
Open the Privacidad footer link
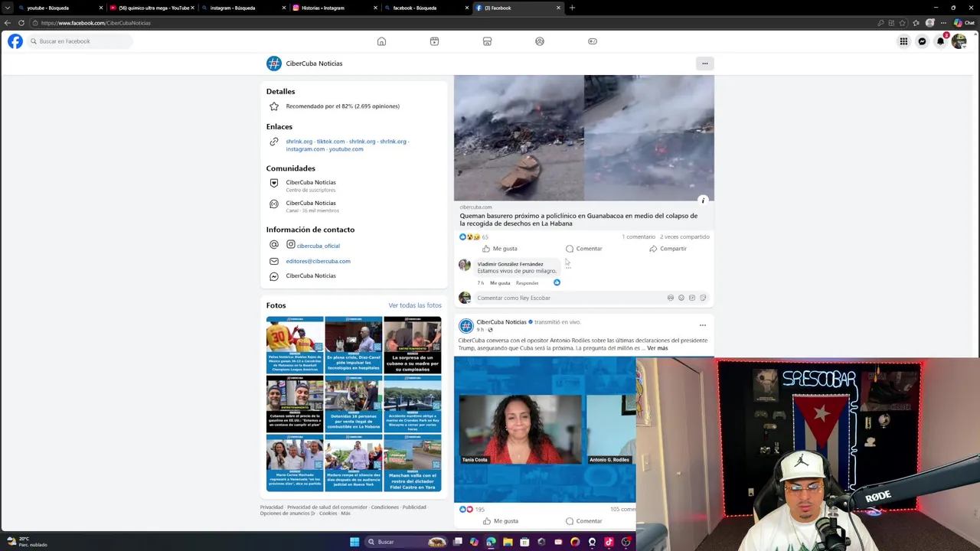coord(271,507)
